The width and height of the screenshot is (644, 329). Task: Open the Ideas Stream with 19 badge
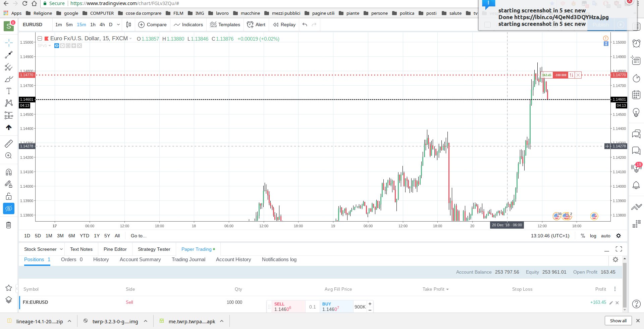tap(636, 168)
